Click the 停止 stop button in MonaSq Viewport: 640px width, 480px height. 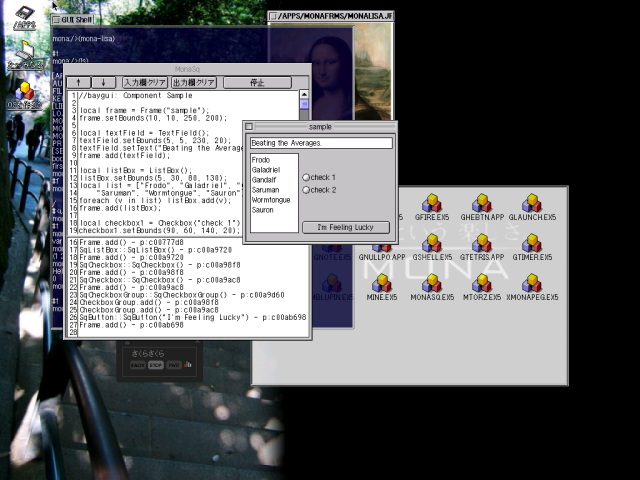[257, 82]
